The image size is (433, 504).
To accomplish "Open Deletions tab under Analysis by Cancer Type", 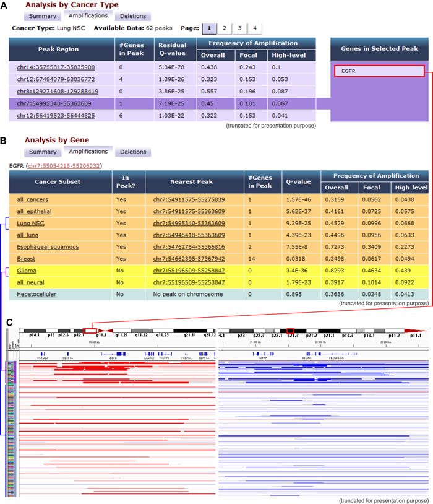I will (132, 15).
